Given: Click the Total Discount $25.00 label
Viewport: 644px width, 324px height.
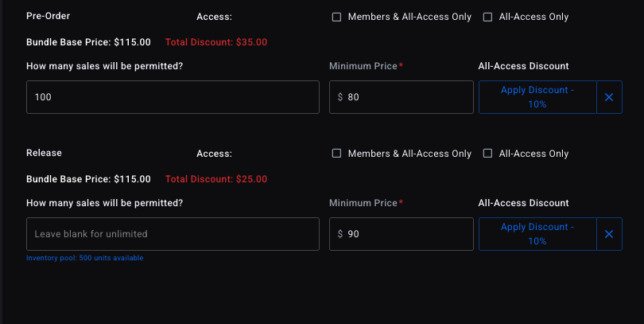Looking at the screenshot, I should [216, 179].
